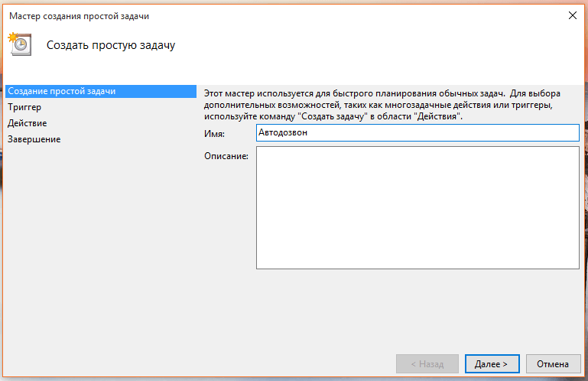Open the "Действие" wizard step
Image resolution: width=588 pixels, height=381 pixels.
[28, 123]
